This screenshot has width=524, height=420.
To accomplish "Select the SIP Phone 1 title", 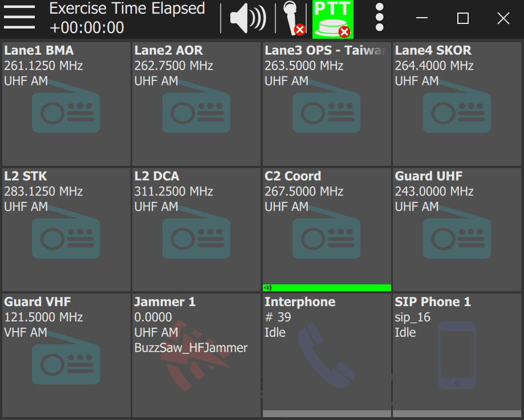I will [x=433, y=301].
